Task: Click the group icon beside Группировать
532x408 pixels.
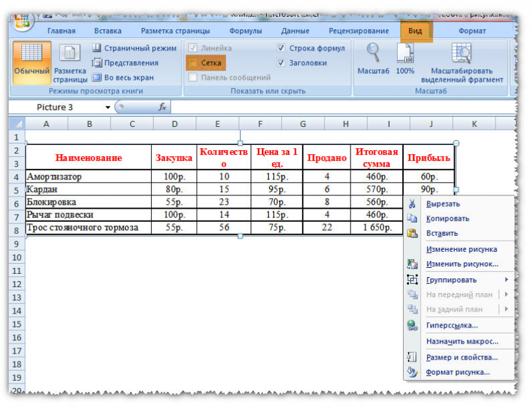Action: pos(412,280)
